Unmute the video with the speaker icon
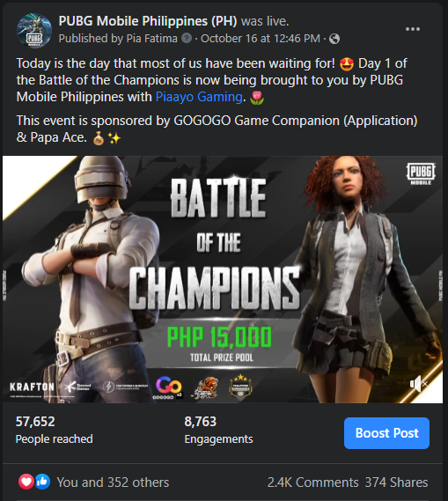Viewport: 448px width, 501px height. pyautogui.click(x=418, y=383)
